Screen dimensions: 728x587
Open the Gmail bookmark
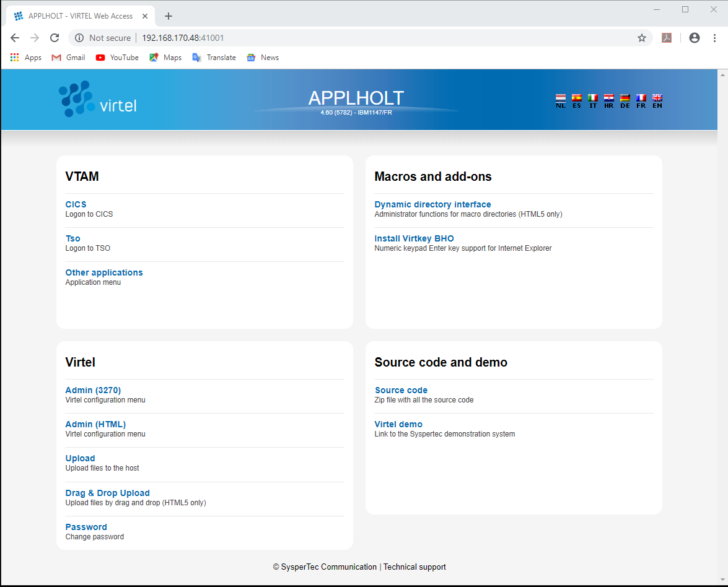pyautogui.click(x=68, y=57)
